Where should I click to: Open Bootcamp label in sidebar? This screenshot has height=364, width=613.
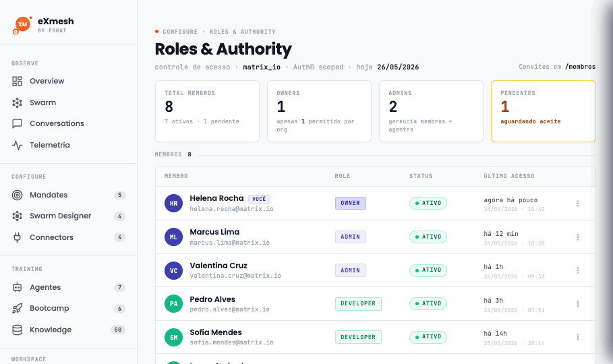click(x=49, y=308)
